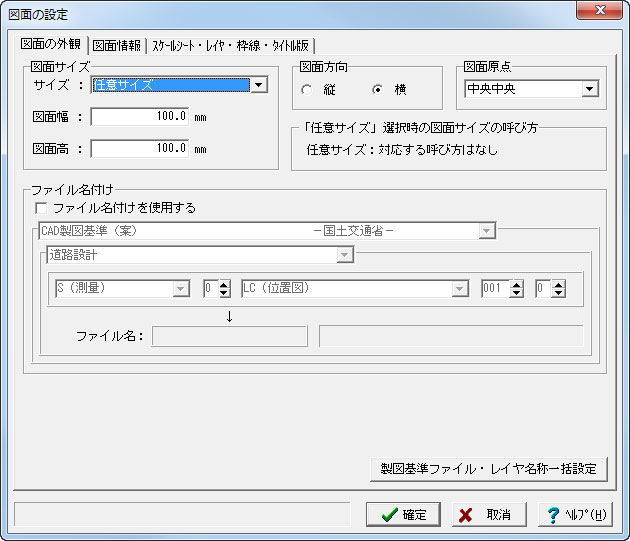Open the スケールシート・レイヤ・枠線・タイトル版 tab
630x541 pixels.
tap(230, 45)
